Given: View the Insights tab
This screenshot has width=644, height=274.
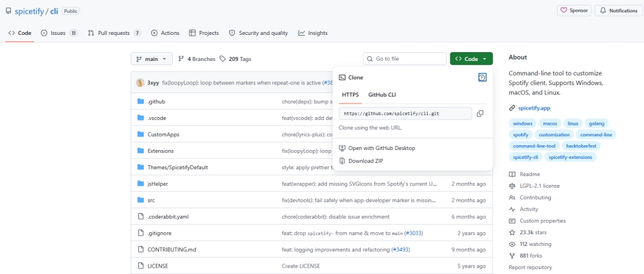Looking at the screenshot, I should pos(313,33).
